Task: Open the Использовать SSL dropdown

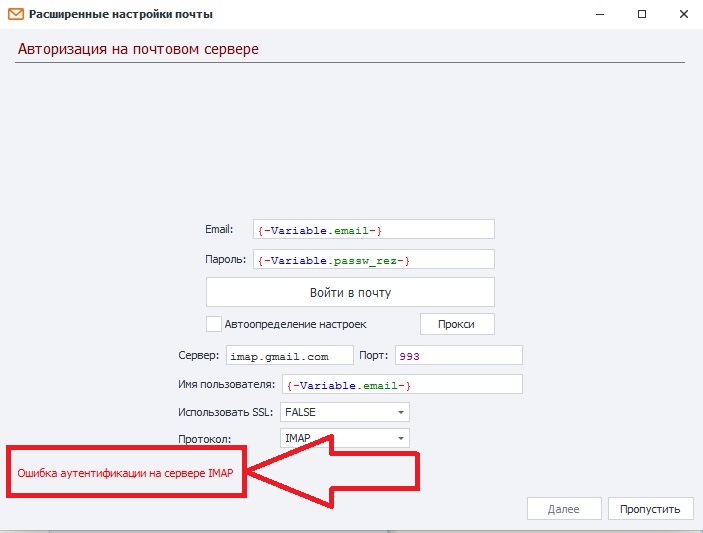Action: point(344,412)
